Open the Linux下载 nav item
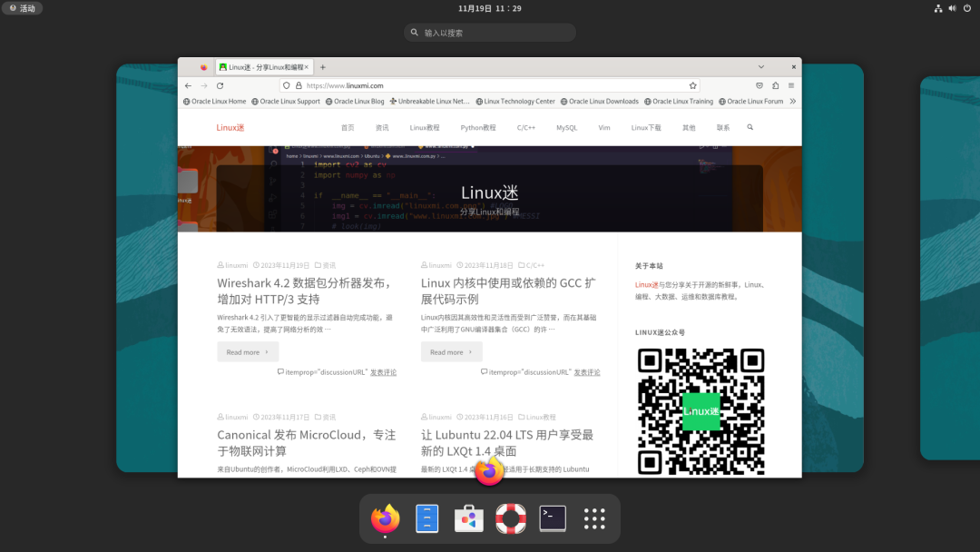 coord(646,127)
